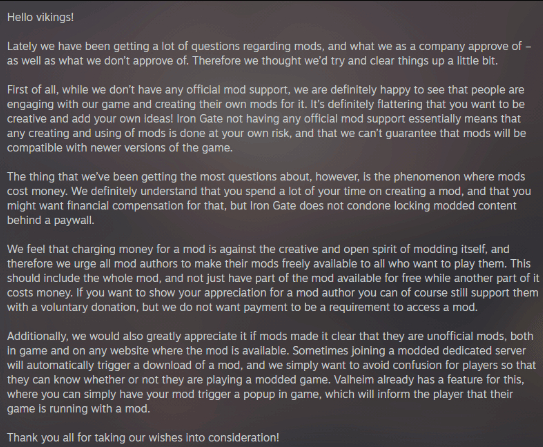Click the line starting "with a voluntary donation"
Screen dimensions: 543x447
tap(242, 307)
